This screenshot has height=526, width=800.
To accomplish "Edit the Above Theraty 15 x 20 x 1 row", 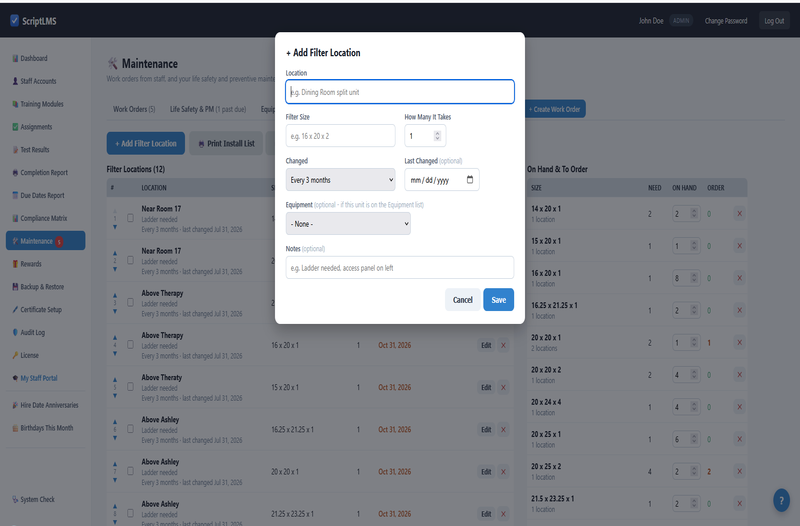I will pos(486,387).
